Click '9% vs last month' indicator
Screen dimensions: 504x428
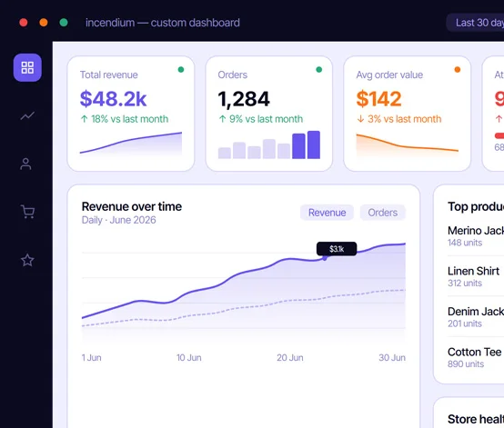(x=260, y=119)
